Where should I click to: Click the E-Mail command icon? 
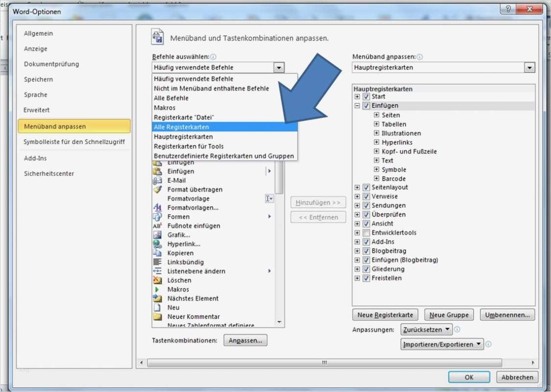click(x=157, y=180)
